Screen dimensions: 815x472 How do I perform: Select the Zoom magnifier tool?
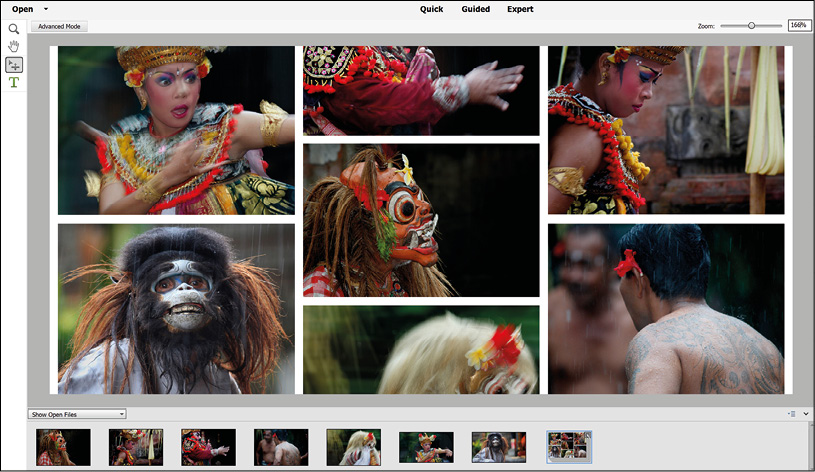tap(14, 29)
